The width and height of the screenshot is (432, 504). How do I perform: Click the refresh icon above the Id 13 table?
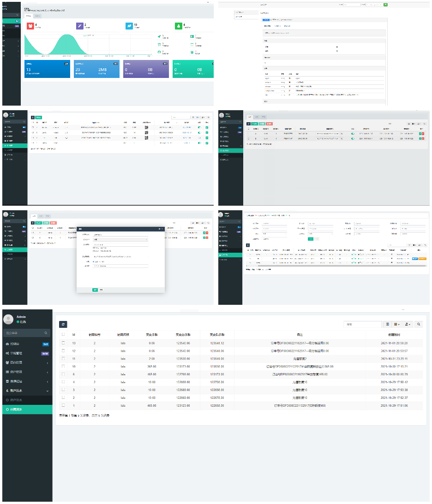(63, 325)
